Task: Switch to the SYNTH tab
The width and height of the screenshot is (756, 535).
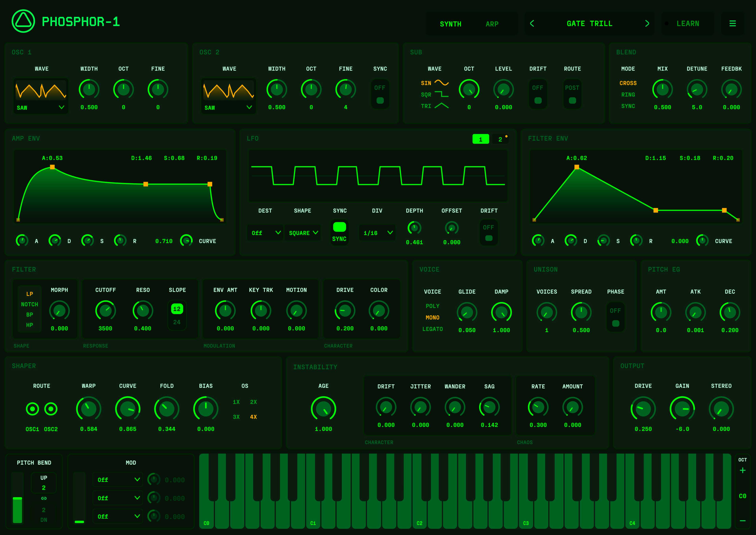Action: pyautogui.click(x=450, y=24)
